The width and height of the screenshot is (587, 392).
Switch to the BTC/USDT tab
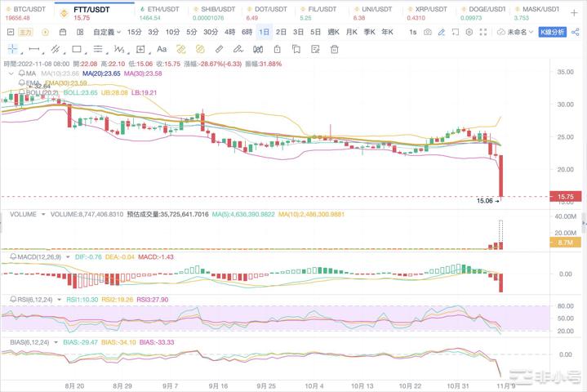pyautogui.click(x=23, y=11)
